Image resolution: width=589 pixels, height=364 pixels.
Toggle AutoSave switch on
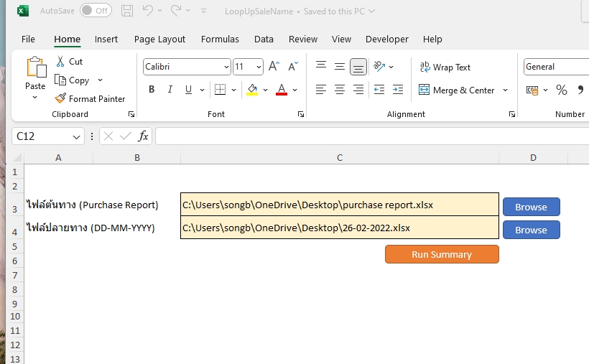96,11
